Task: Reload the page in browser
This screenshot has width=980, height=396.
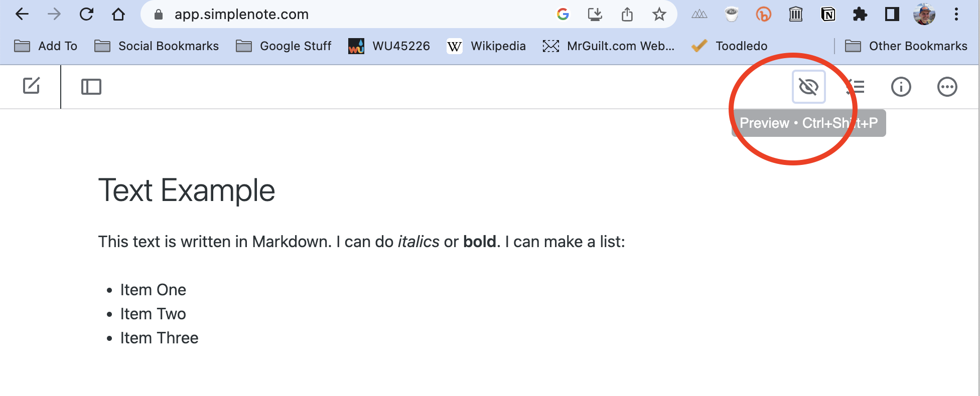Action: pos(86,14)
